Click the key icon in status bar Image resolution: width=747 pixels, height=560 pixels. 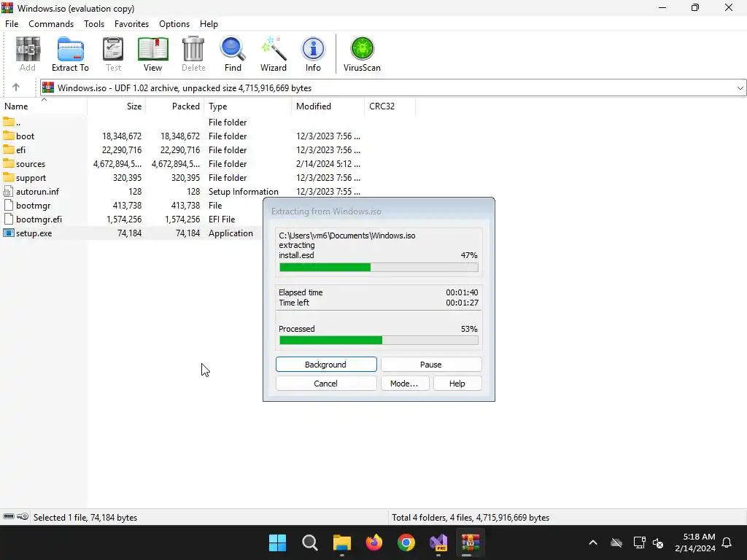pos(23,517)
